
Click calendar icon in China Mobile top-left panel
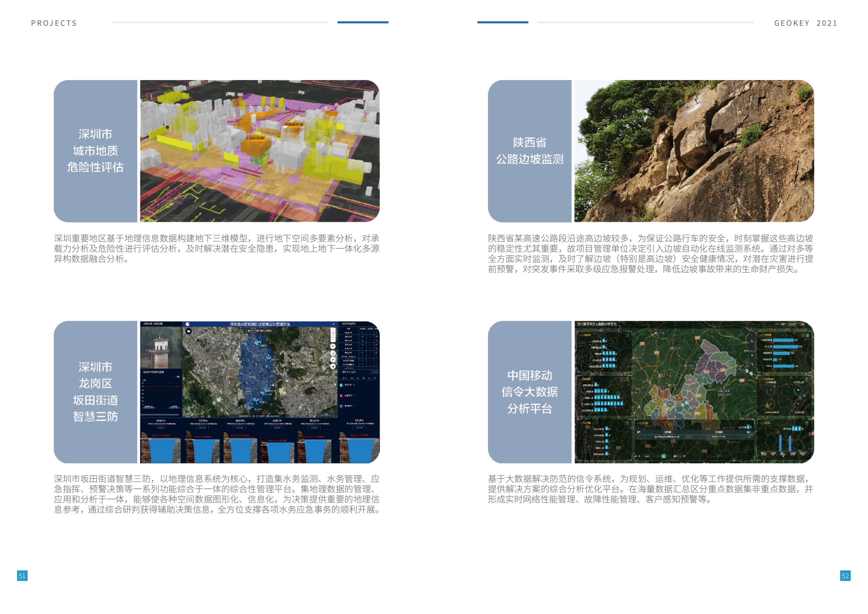(x=628, y=335)
